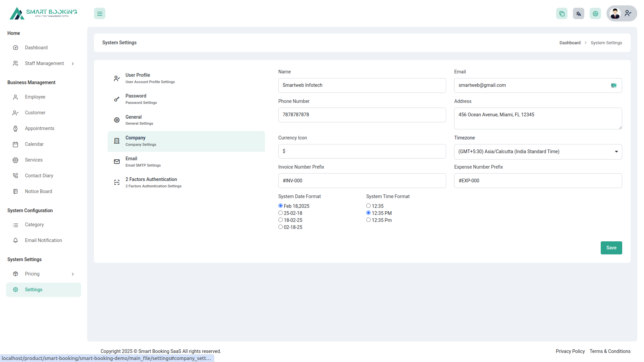Select the 25-02-18 date format

pos(280,213)
